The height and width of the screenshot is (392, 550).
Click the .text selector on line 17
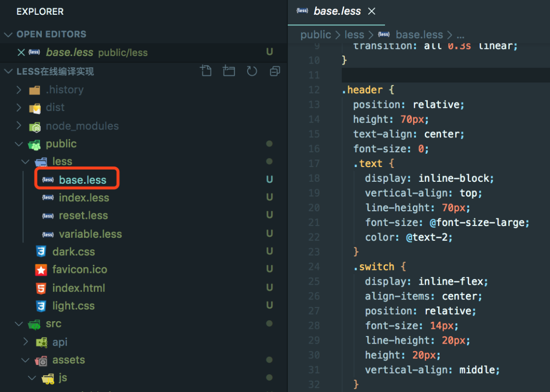click(368, 163)
